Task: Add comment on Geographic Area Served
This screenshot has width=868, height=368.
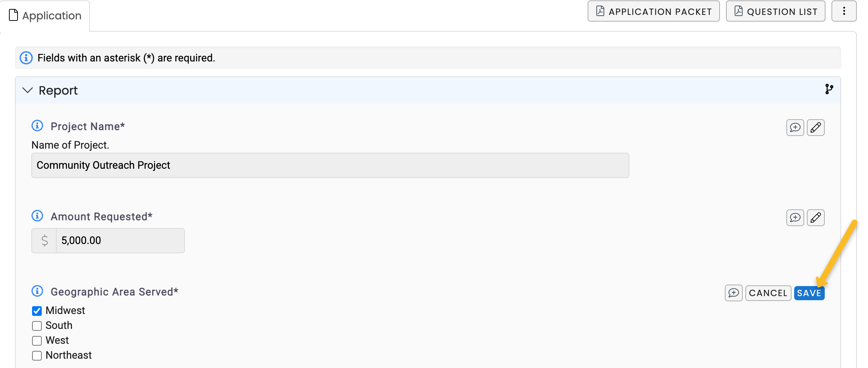Action: point(733,293)
